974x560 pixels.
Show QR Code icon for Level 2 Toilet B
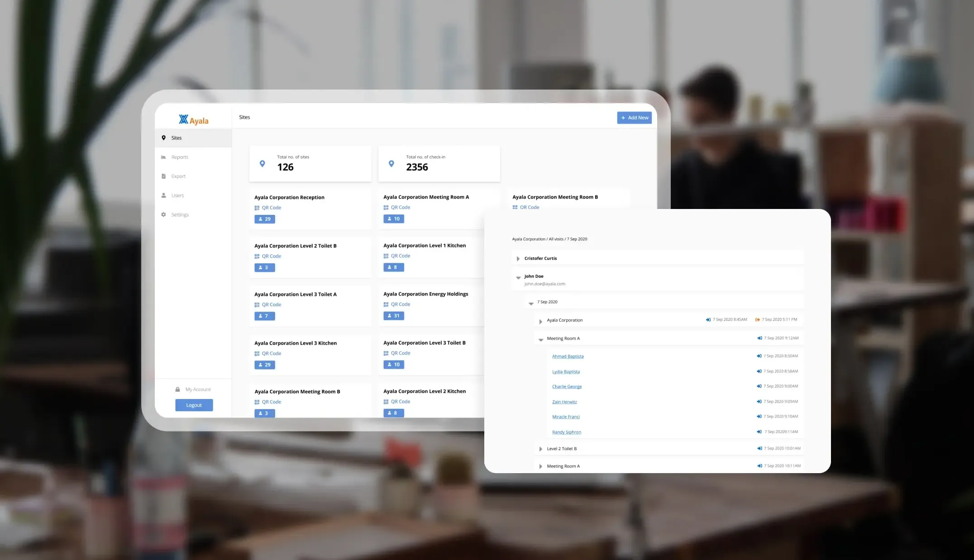tap(257, 256)
